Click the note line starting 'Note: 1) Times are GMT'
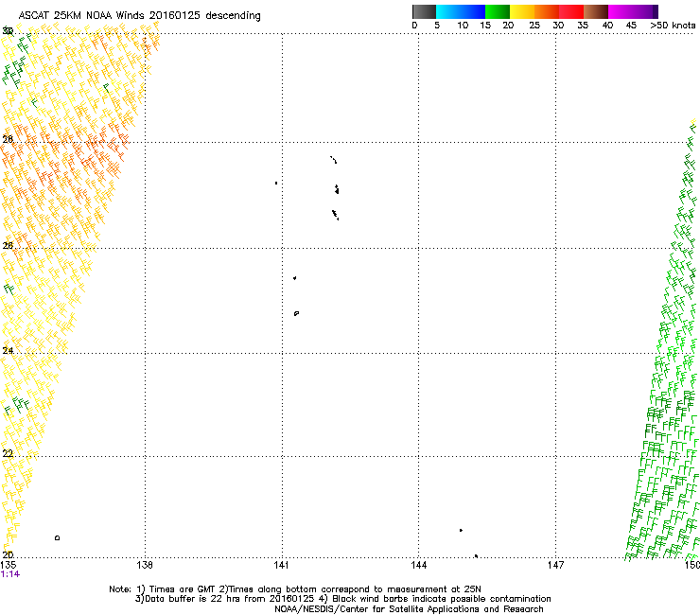700x615 pixels. pyautogui.click(x=295, y=589)
